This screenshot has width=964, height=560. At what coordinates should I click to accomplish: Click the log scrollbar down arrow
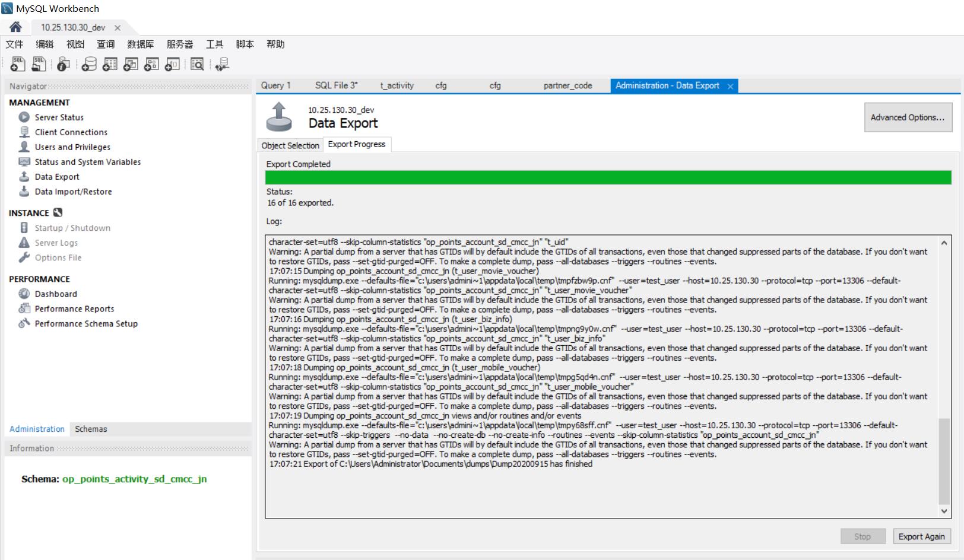coord(945,510)
